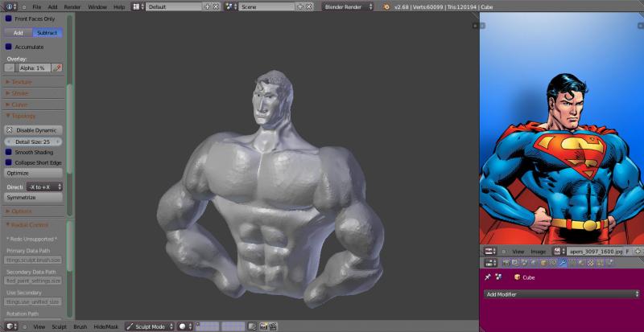
Task: Toggle the pin icon in properties context
Action: coord(488,277)
